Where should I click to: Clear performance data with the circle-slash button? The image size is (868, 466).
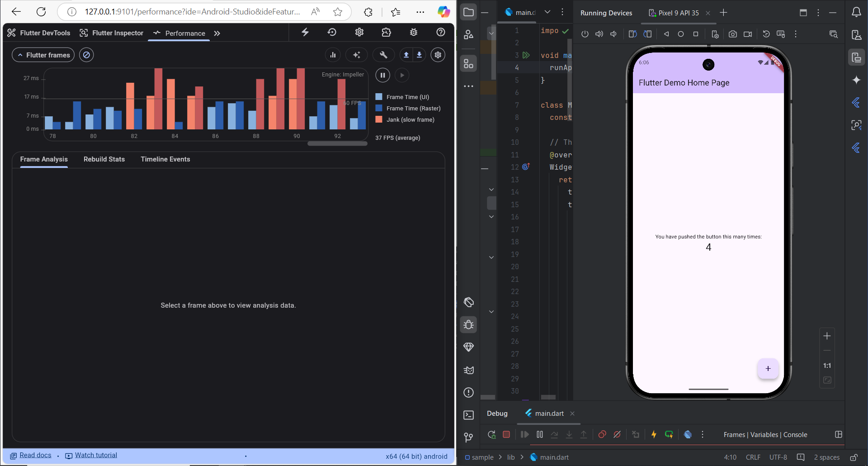tap(86, 55)
